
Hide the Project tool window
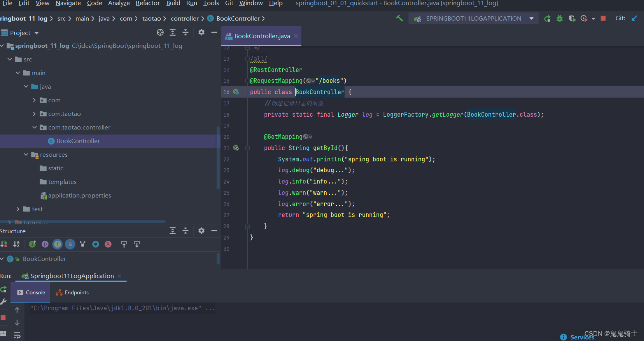(214, 32)
